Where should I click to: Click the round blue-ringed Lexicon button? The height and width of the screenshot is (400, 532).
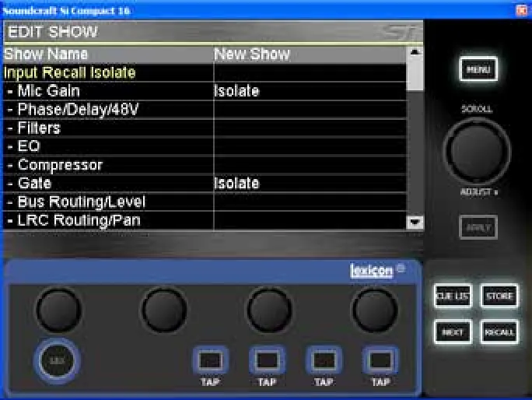click(57, 360)
